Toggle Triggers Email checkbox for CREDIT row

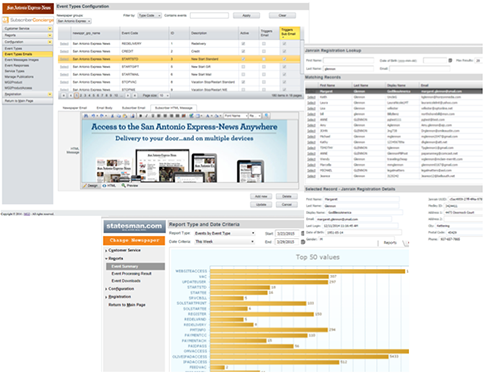pyautogui.click(x=264, y=51)
